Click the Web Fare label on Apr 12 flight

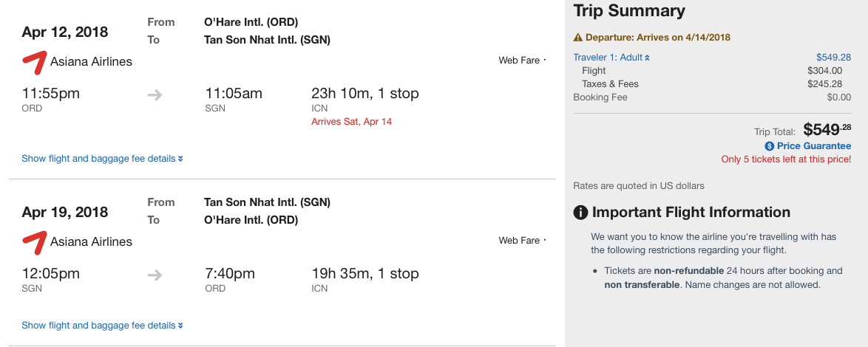(x=519, y=61)
